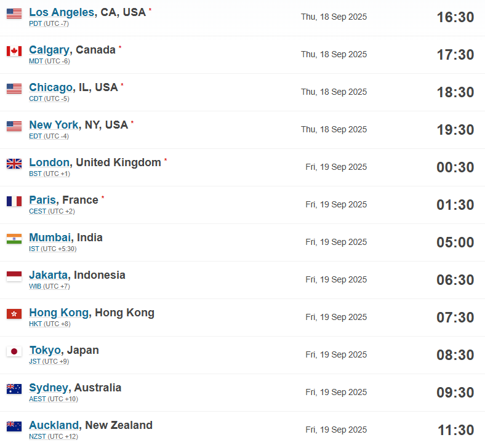Click the Hong Kong flag icon

[x=14, y=314]
